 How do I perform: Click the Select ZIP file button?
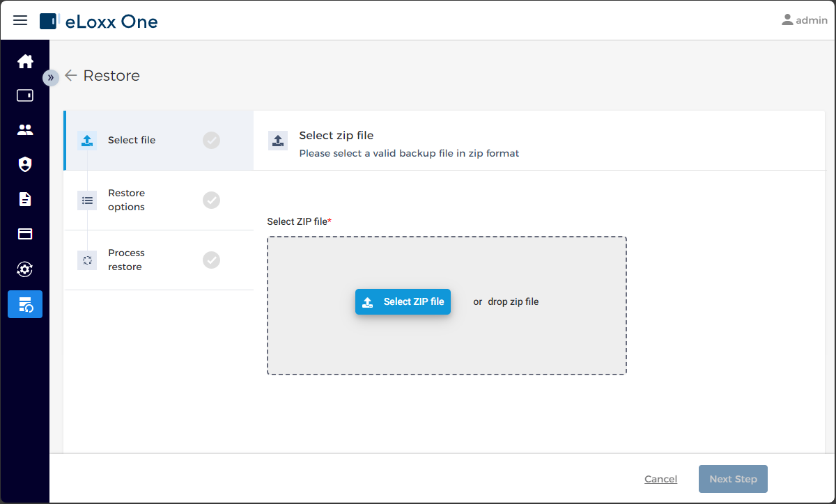tap(403, 301)
